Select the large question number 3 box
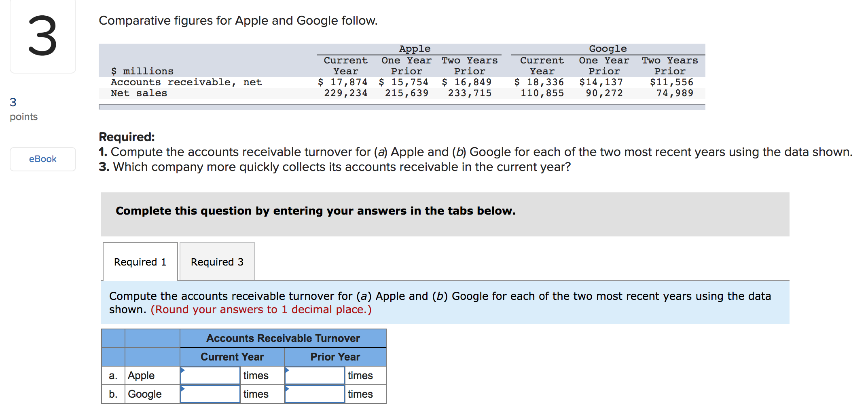This screenshot has width=868, height=409. 42,36
